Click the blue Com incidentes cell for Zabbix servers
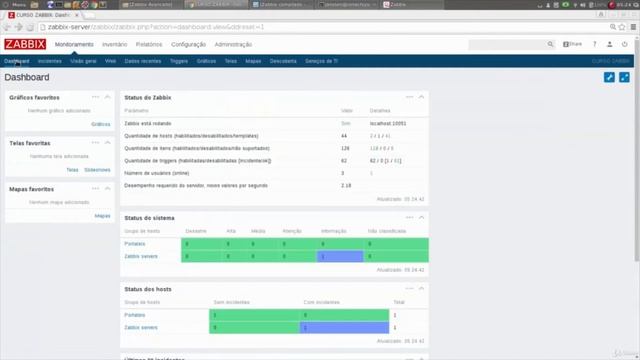 point(344,327)
